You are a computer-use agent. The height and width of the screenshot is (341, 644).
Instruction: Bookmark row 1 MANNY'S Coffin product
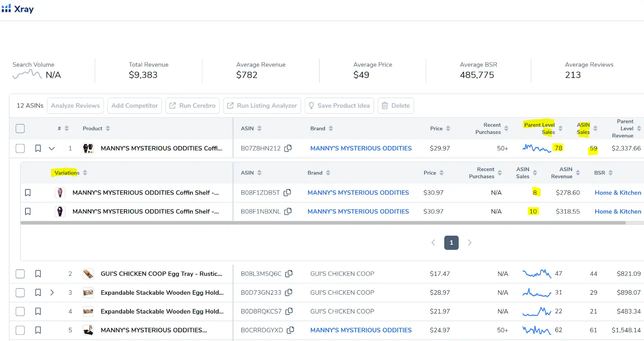coord(38,148)
